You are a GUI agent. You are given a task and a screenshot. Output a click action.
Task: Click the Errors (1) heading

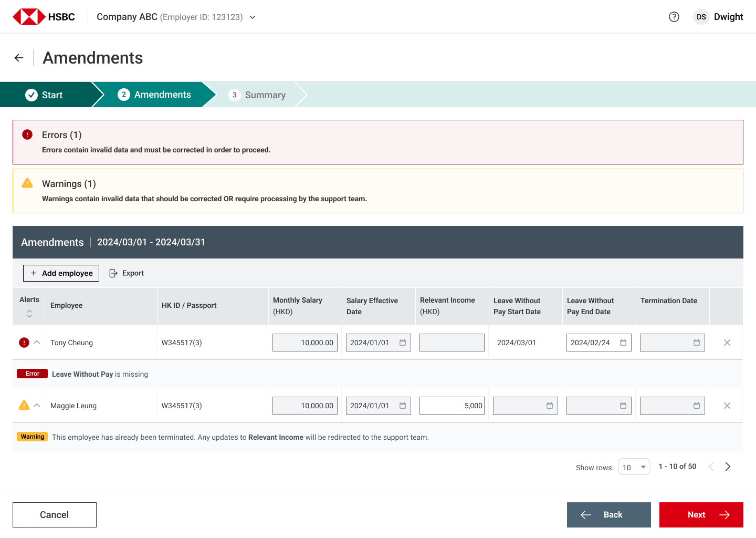[x=62, y=135]
